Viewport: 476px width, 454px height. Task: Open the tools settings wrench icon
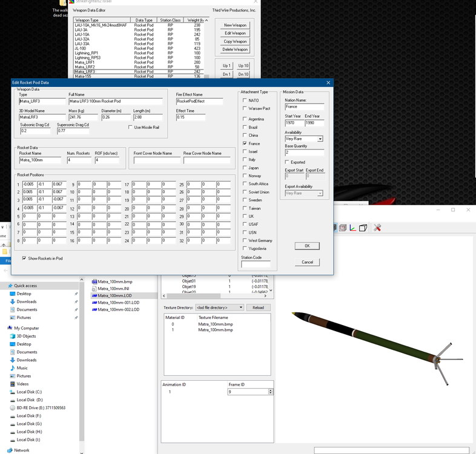(x=377, y=228)
